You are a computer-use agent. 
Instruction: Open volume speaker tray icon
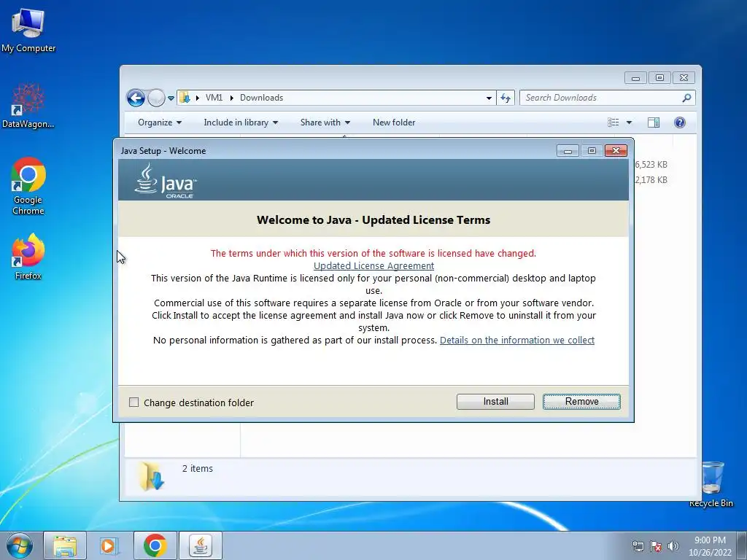click(x=673, y=545)
